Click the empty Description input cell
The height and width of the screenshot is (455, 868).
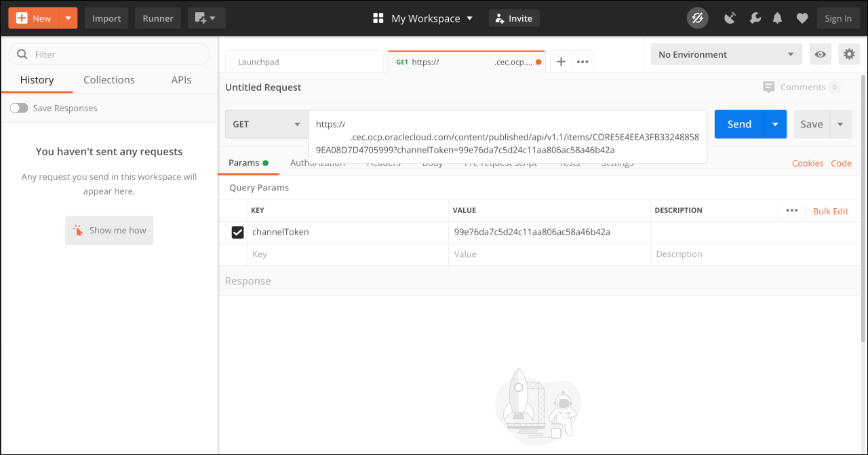coord(755,254)
